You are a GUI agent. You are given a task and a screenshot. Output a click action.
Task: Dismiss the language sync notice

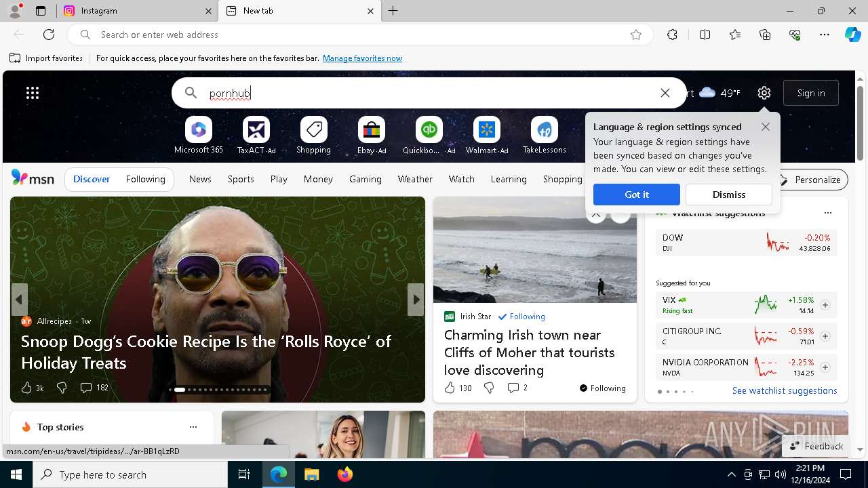coord(729,195)
